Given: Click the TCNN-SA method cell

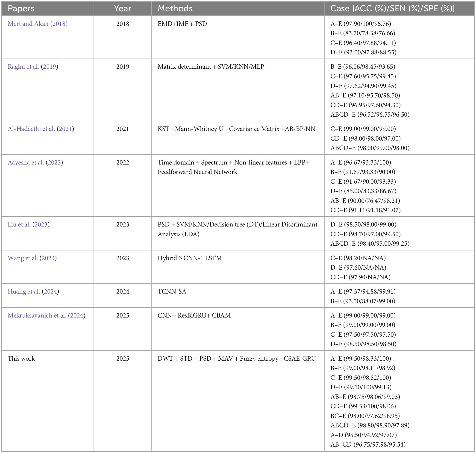Looking at the screenshot, I should pos(172,291).
